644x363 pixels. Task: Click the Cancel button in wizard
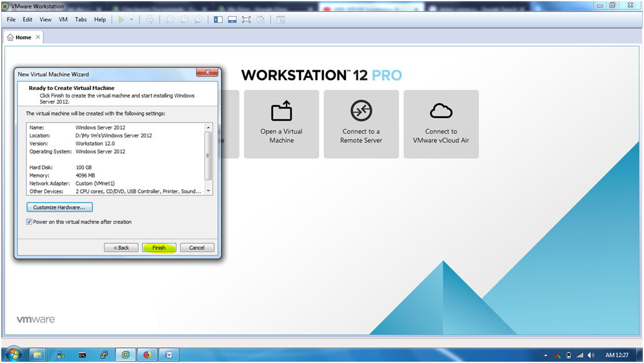(x=197, y=247)
